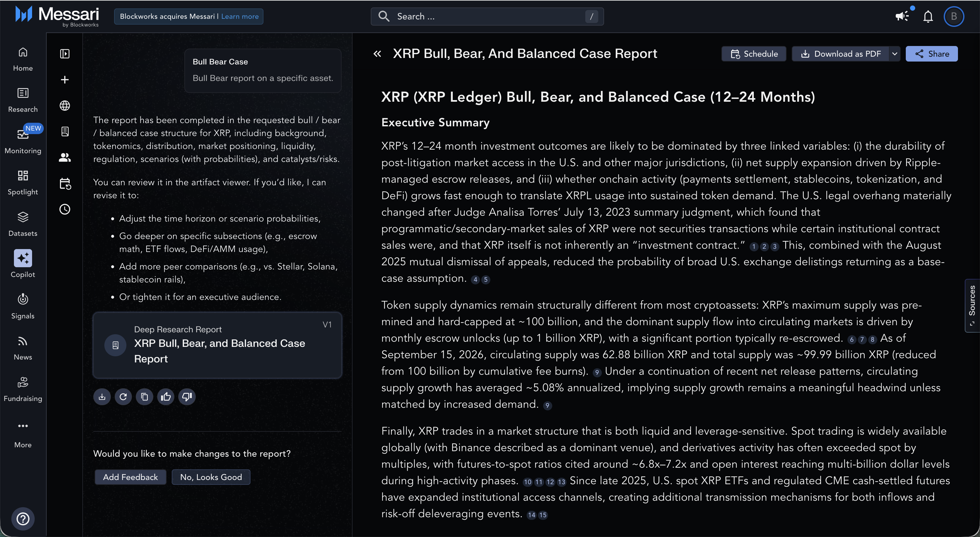The height and width of the screenshot is (537, 980).
Task: Click the document icon in secondary sidebar
Action: click(65, 131)
